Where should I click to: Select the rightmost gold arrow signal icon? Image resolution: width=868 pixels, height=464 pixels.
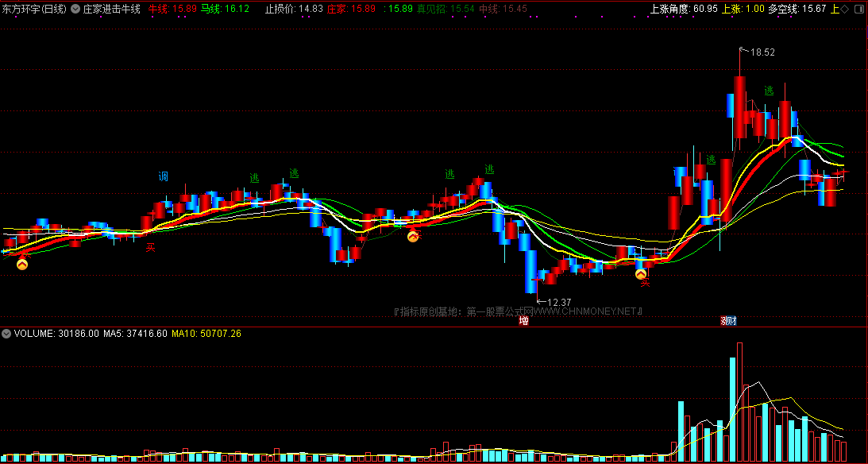tap(641, 274)
